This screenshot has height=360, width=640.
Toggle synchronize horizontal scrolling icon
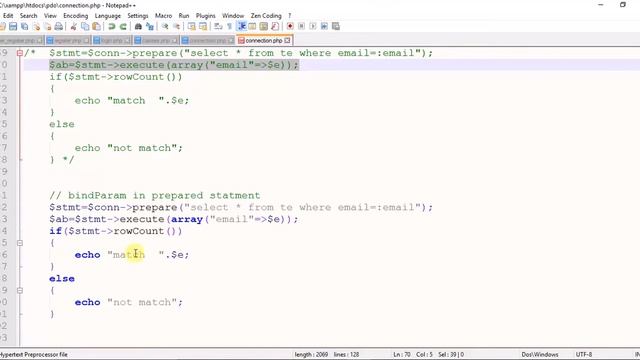(203, 27)
